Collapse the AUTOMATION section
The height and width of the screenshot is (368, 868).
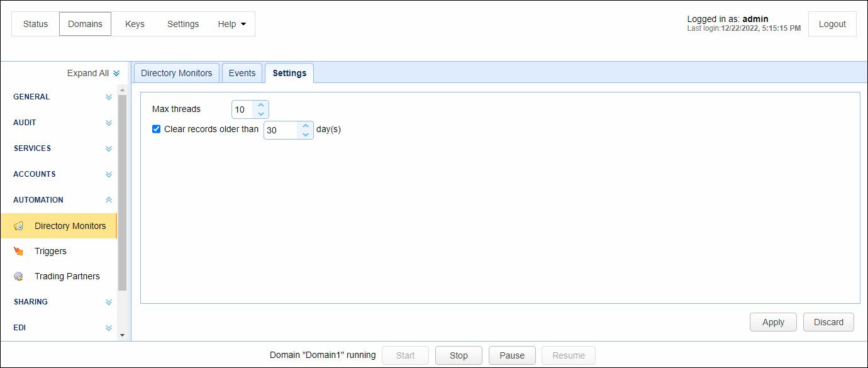tap(109, 200)
